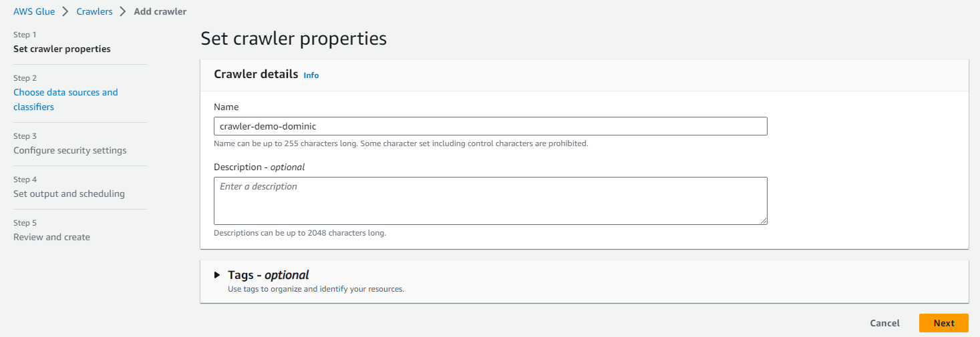Image resolution: width=980 pixels, height=337 pixels.
Task: Click chevron between AWS Glue and Crawlers
Action: click(x=66, y=11)
